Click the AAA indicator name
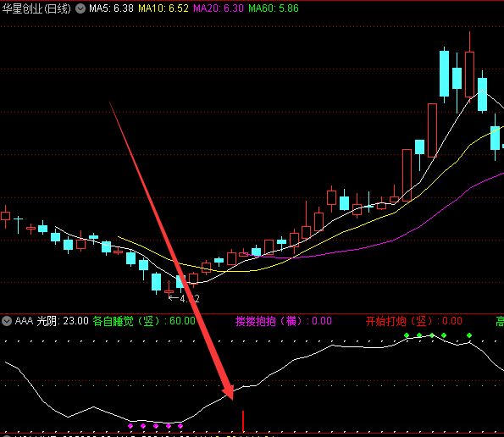Screen dimensions: 504x437 (24, 321)
